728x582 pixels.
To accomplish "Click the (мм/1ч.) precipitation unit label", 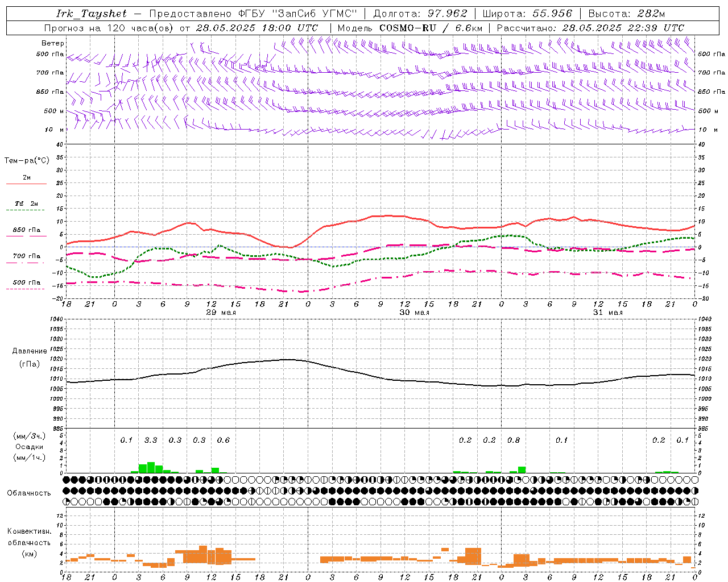I will [x=28, y=458].
